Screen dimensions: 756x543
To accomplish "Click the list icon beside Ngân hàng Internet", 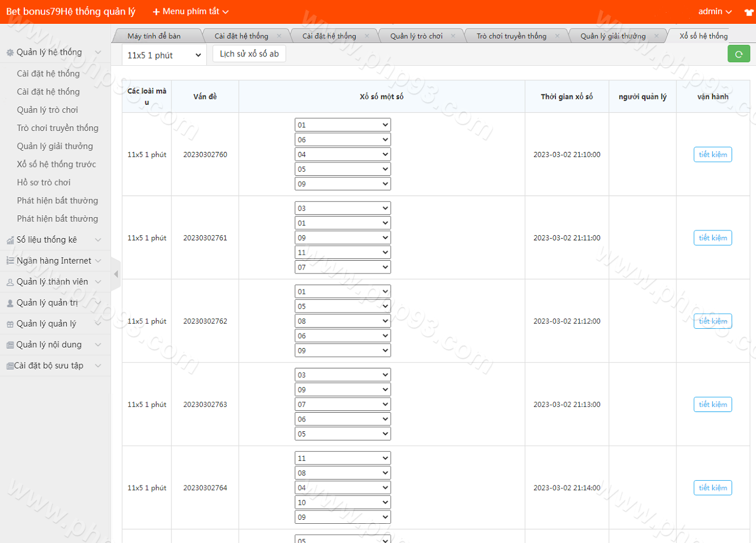I will (10, 261).
